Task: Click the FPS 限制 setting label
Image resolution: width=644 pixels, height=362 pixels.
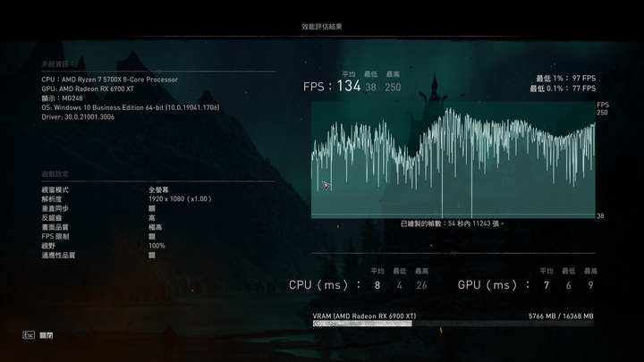Action: coord(55,236)
